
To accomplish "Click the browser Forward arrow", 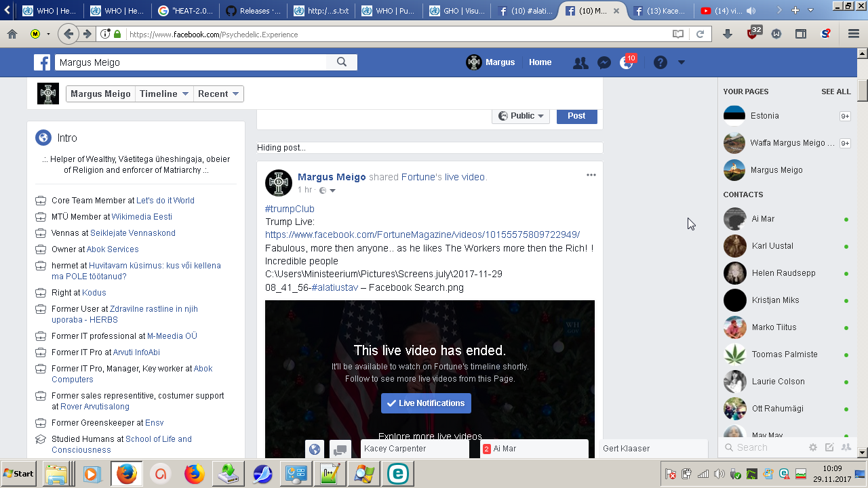I will tap(87, 34).
